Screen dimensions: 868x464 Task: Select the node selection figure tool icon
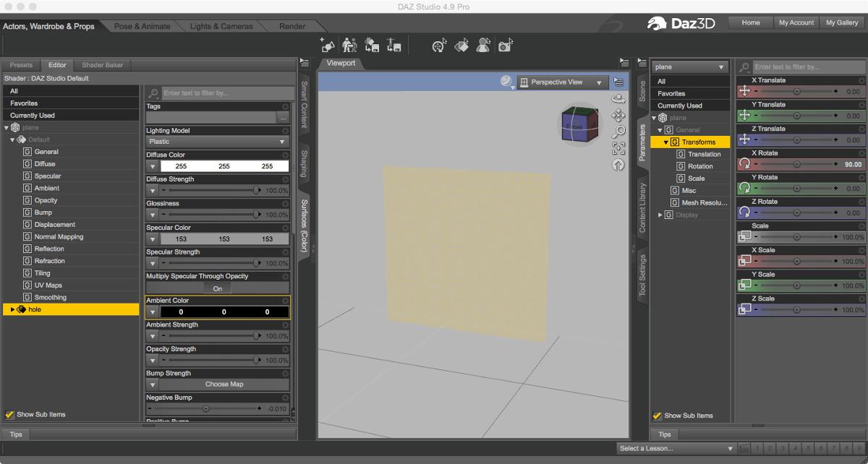tap(483, 46)
